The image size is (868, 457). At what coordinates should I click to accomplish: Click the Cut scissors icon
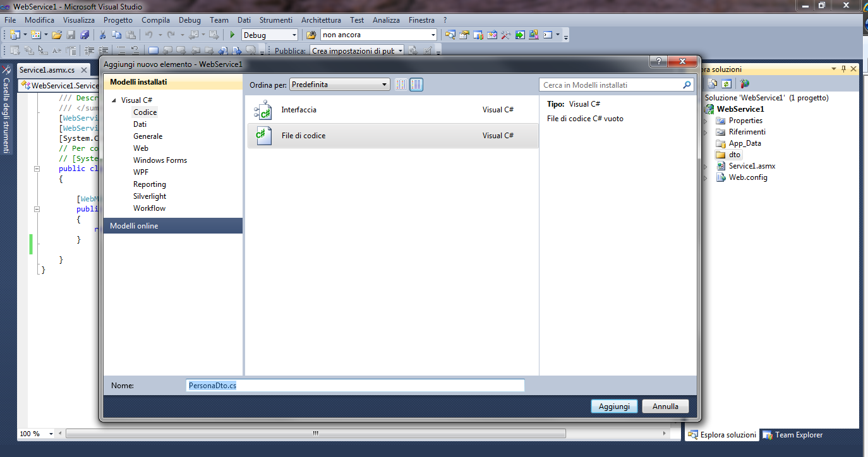103,35
